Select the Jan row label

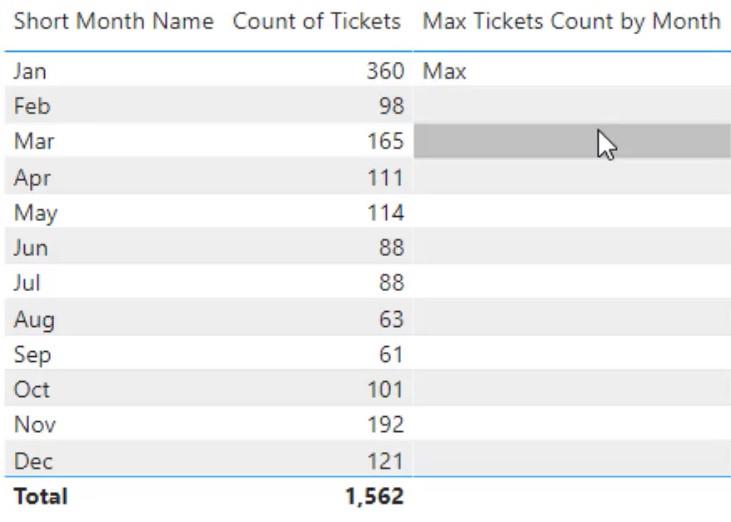pyautogui.click(x=30, y=71)
